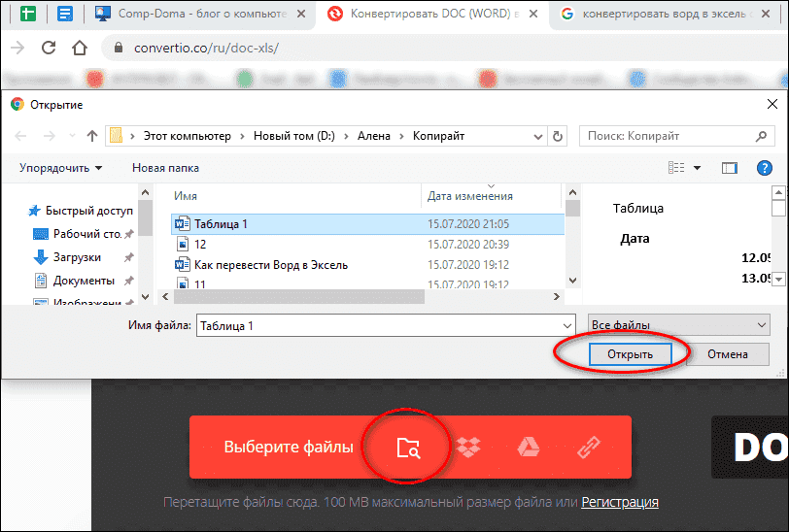Viewport: 789px width, 532px height.
Task: Open the Упорядочить menu
Action: [60, 168]
